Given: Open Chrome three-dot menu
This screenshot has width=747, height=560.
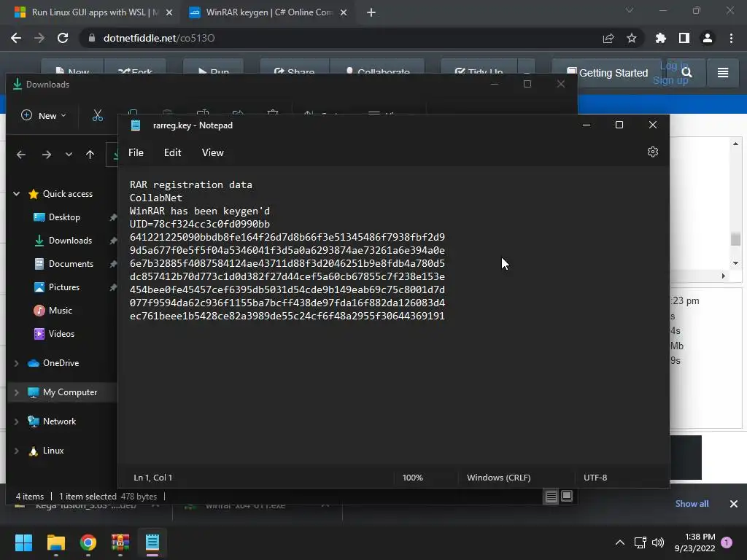Looking at the screenshot, I should (731, 38).
